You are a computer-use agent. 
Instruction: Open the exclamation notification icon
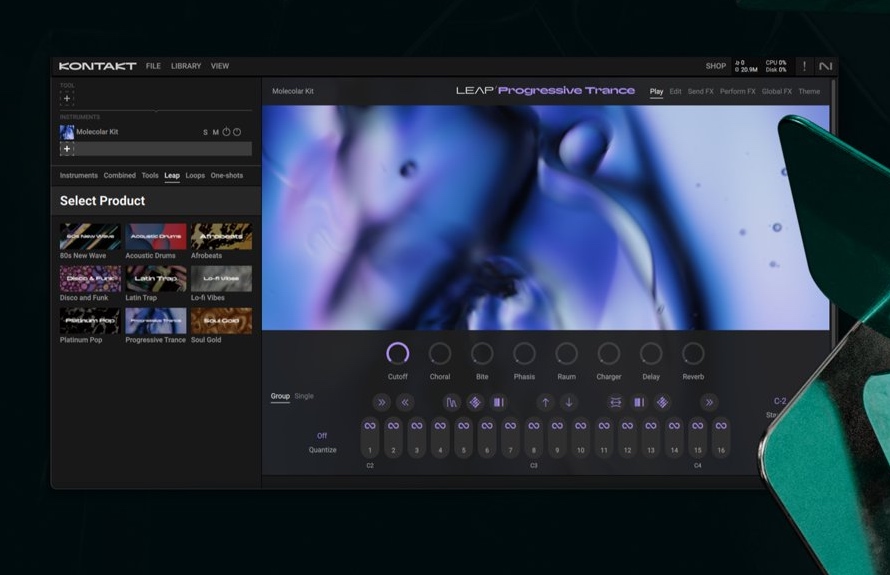point(804,66)
